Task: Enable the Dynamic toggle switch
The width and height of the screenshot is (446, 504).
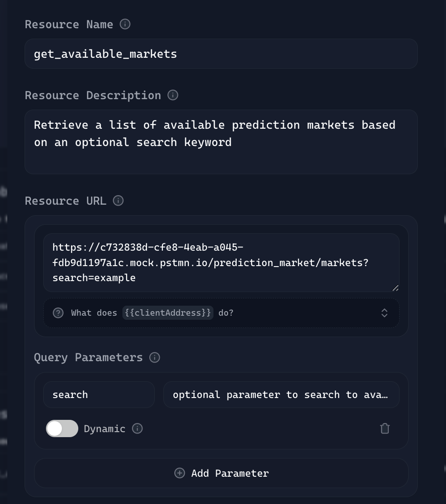Action: point(62,428)
